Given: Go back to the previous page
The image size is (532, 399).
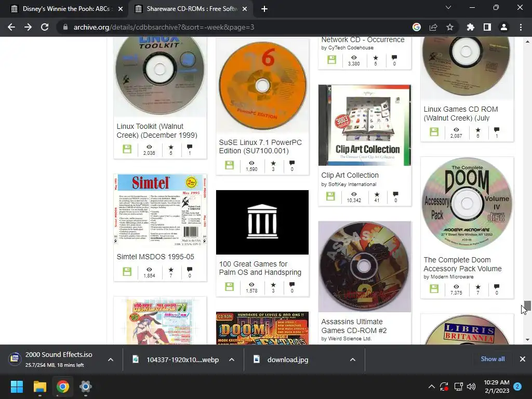Looking at the screenshot, I should point(11,27).
